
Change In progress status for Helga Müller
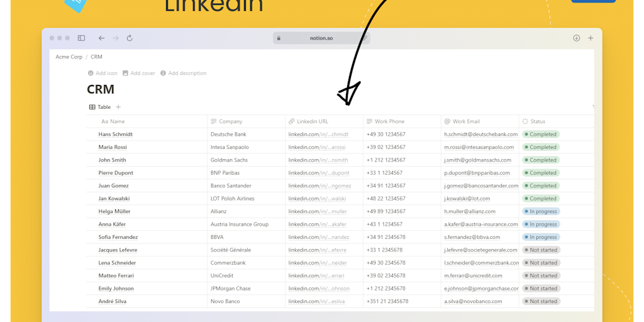[541, 211]
